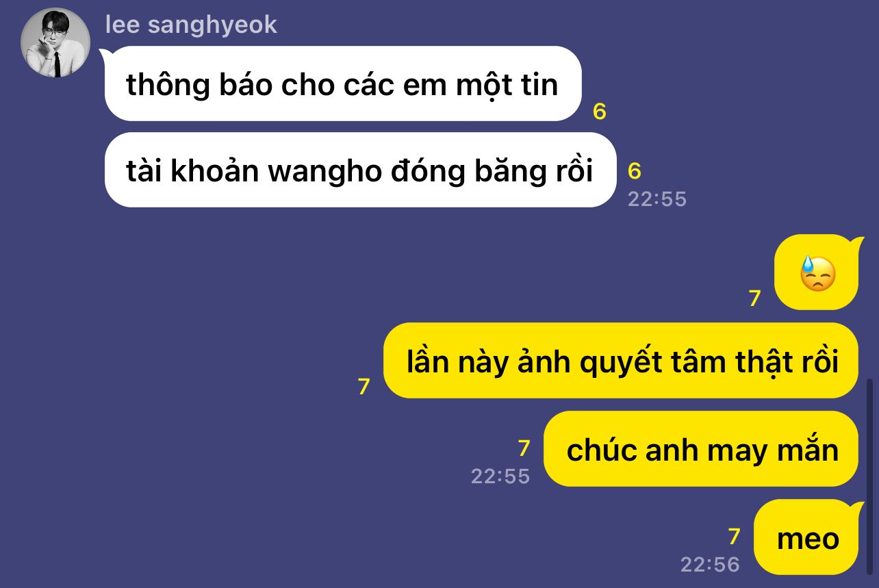Click the 22:56 timestamp
The width and height of the screenshot is (879, 588).
711,565
